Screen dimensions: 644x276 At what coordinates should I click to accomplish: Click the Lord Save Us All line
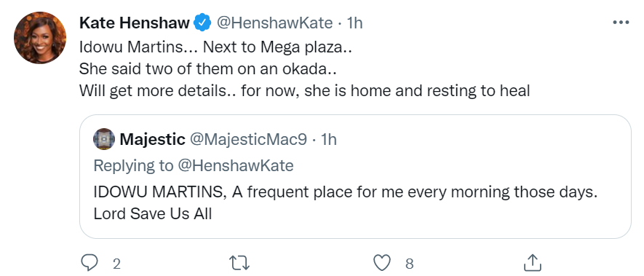(x=153, y=214)
